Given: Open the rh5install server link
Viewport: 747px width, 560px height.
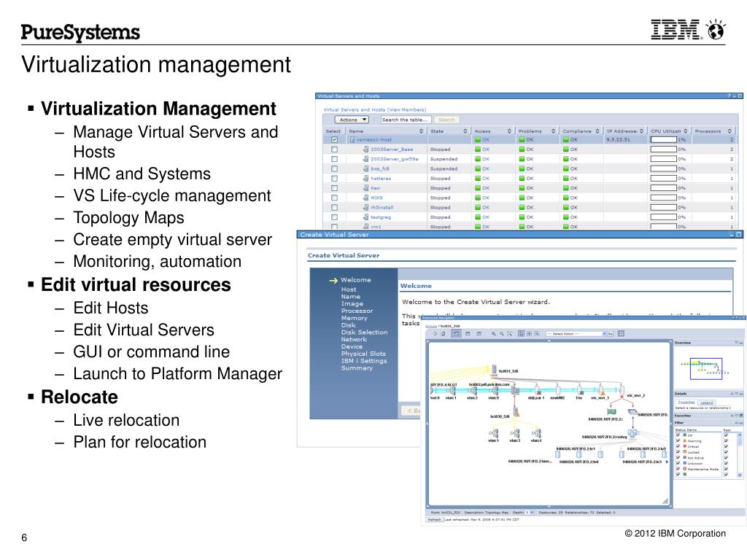Looking at the screenshot, I should [x=382, y=208].
